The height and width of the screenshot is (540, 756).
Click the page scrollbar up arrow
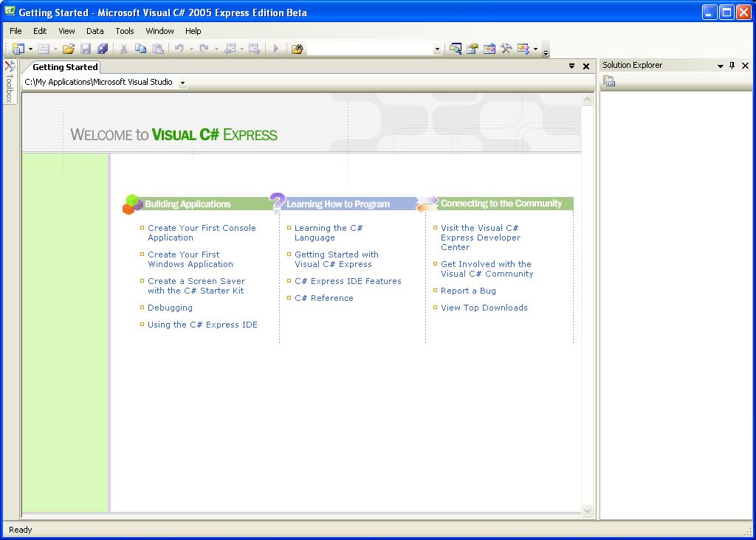point(587,100)
